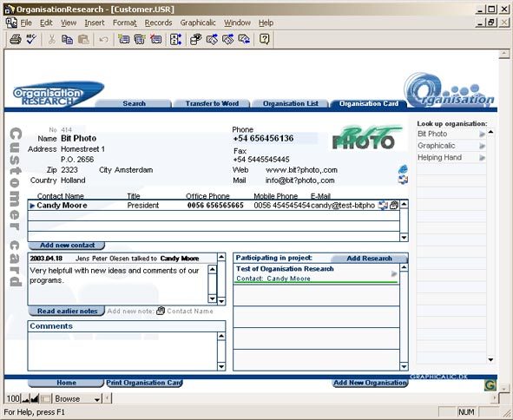The height and width of the screenshot is (420, 513).
Task: Click the Copy toolbar icon
Action: (68, 40)
